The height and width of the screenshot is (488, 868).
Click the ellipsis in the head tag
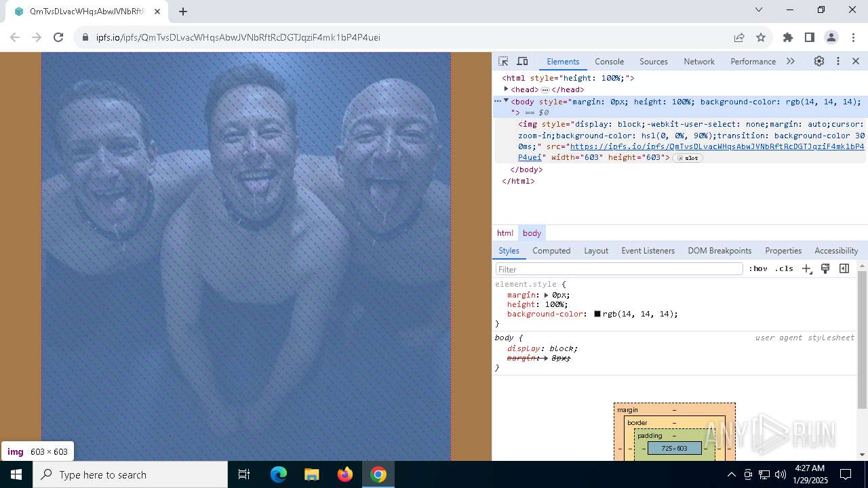point(545,89)
